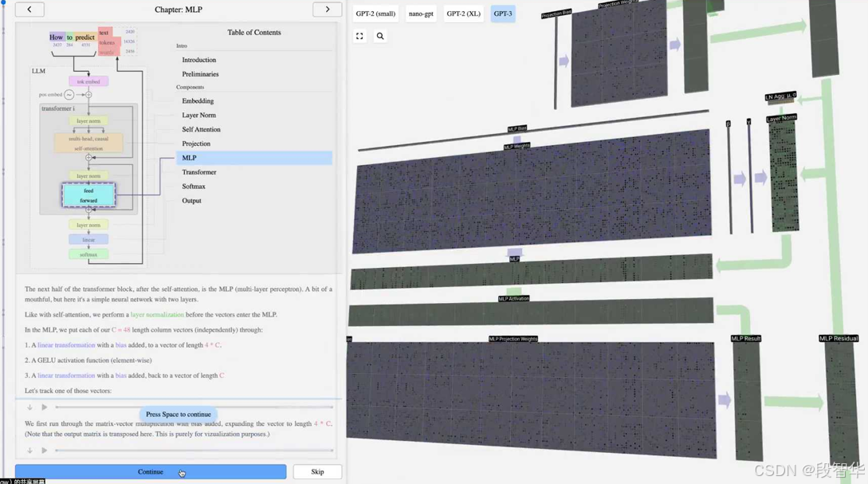Click 'MLP Bias' label in 3D view

click(517, 129)
